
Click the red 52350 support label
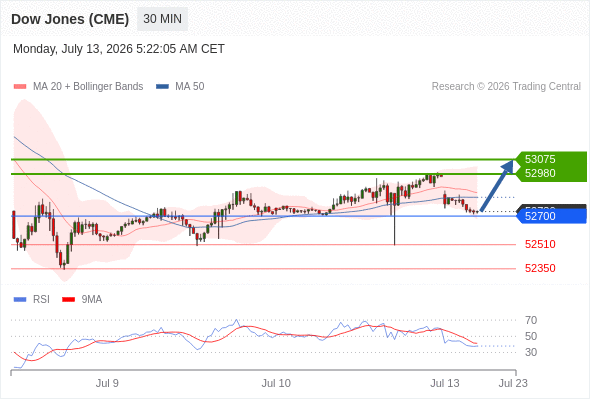click(540, 268)
